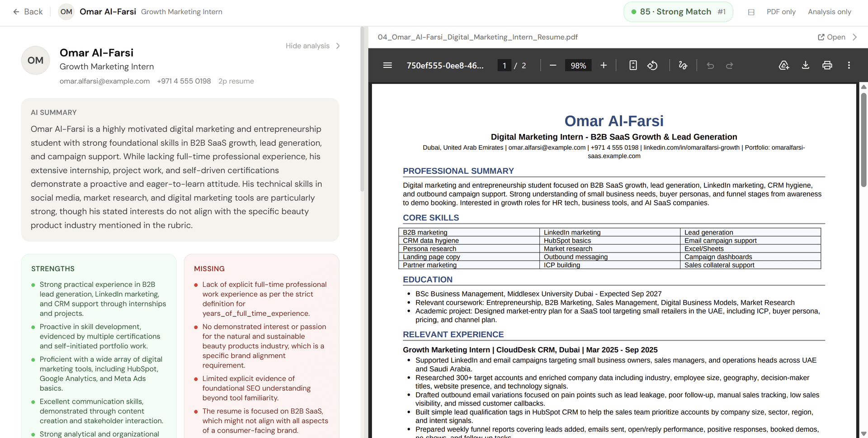The image size is (868, 438).
Task: Zoom in the PDF with plus button
Action: (604, 66)
